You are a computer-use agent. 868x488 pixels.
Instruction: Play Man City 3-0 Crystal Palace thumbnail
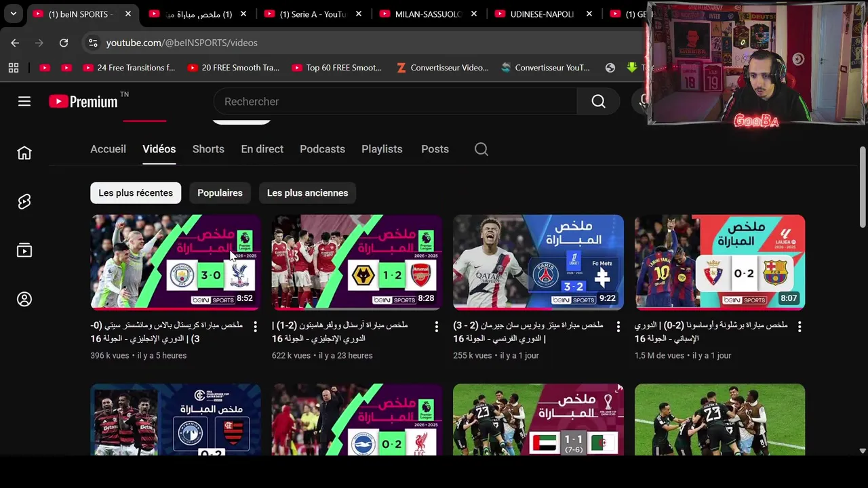tap(176, 262)
